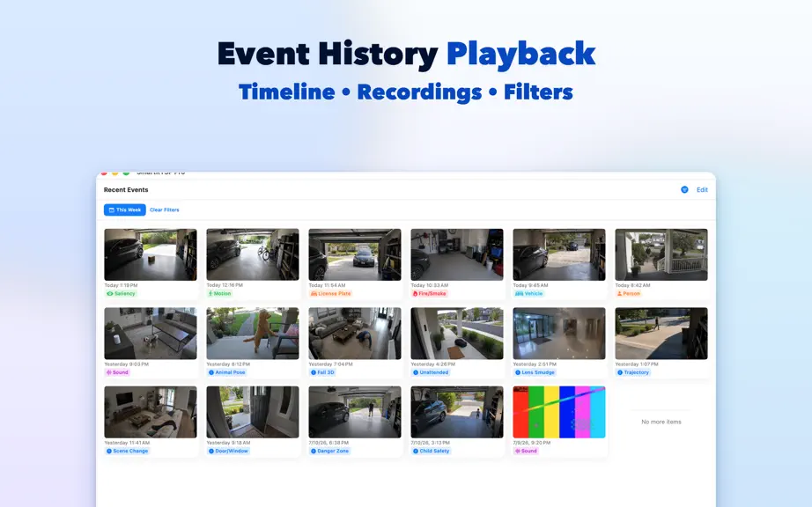Open the dog on porch thumbnail

pyautogui.click(x=253, y=334)
